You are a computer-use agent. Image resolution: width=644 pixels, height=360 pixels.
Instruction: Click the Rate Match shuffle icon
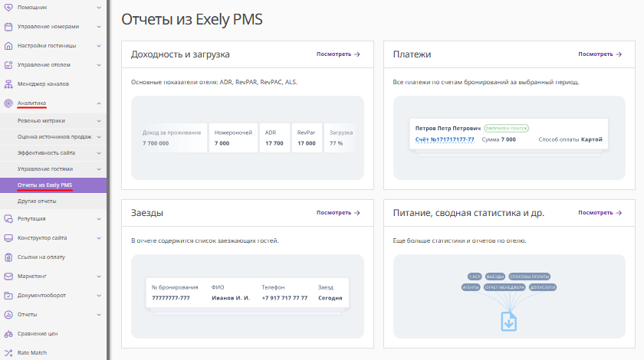coord(8,352)
